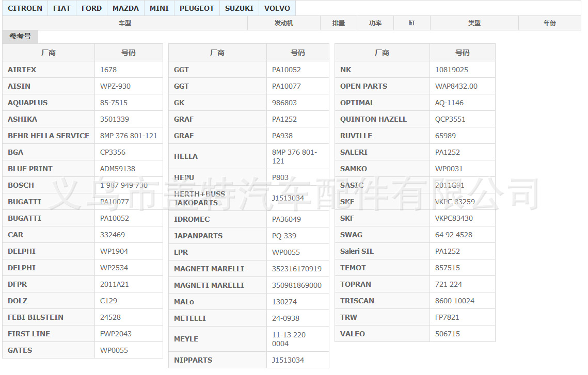Viewport: 588px width, 375px height.
Task: Click JAPANPARTS code PQ-339
Action: [298, 236]
